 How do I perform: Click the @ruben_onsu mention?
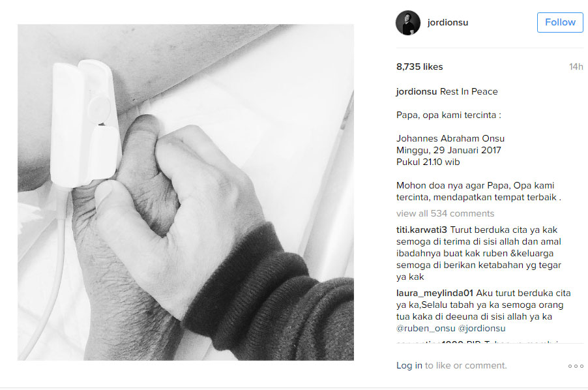pos(426,329)
